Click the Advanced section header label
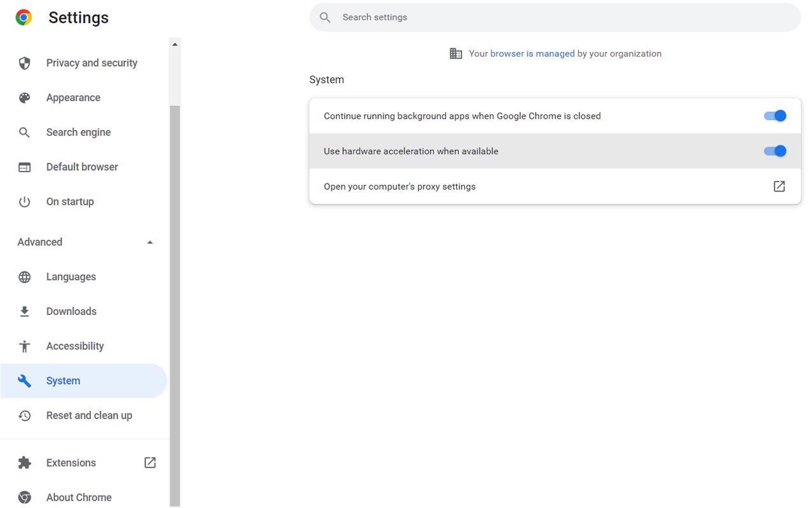Screen dimensions: 812x508 point(40,242)
